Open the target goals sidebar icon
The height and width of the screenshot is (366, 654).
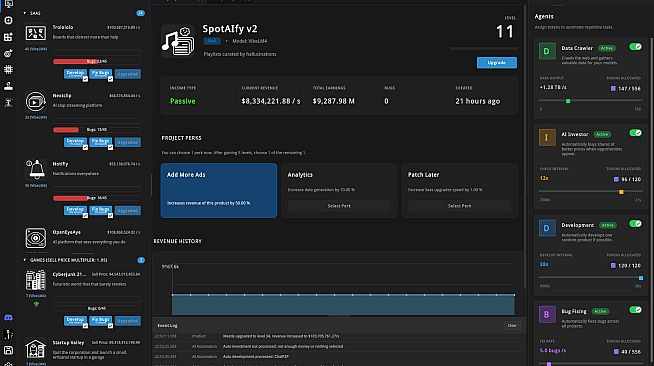pos(8,53)
